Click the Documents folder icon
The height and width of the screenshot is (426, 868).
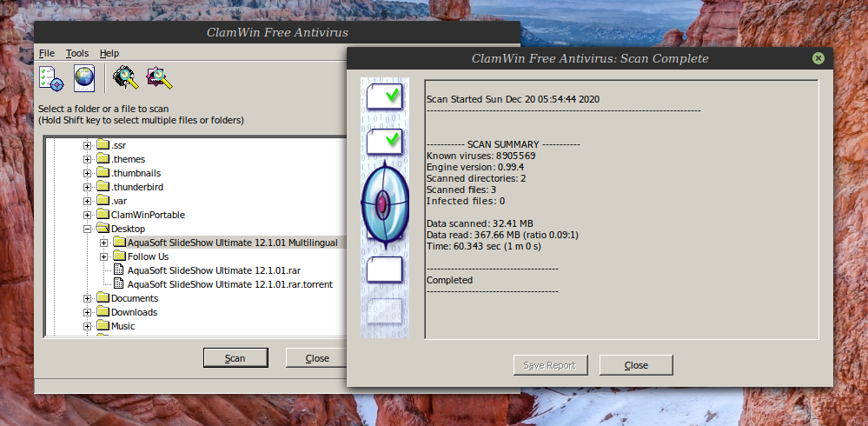tap(103, 298)
